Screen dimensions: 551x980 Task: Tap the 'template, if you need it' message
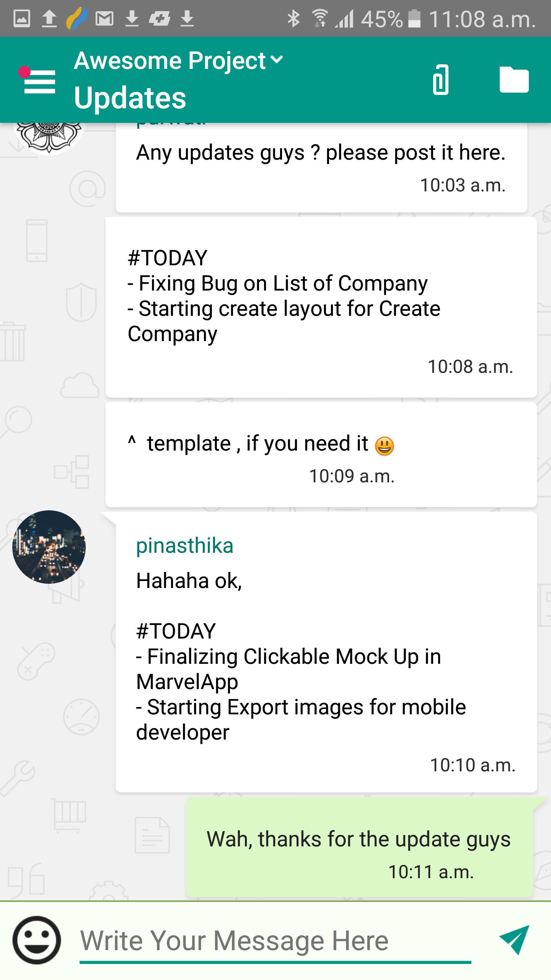tap(321, 454)
